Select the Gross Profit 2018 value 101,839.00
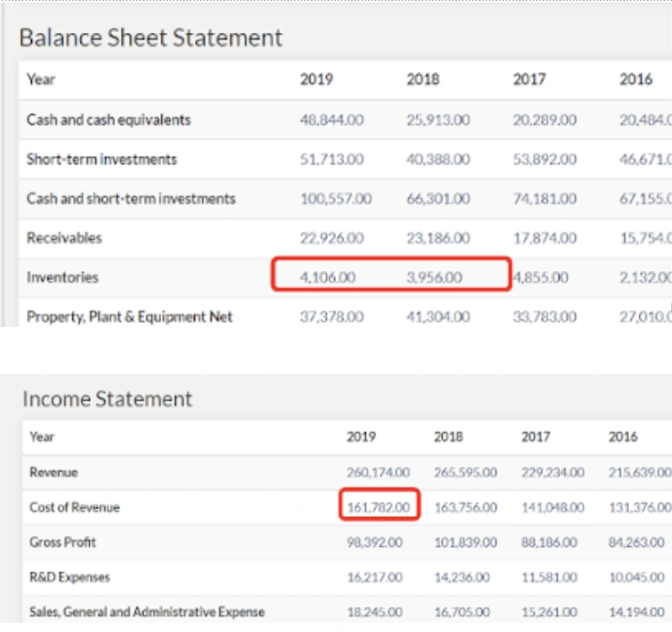Screen dimensions: 672x632 [x=465, y=543]
